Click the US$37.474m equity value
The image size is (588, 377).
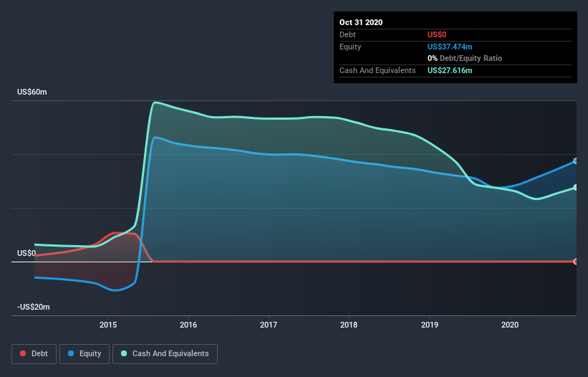[450, 47]
